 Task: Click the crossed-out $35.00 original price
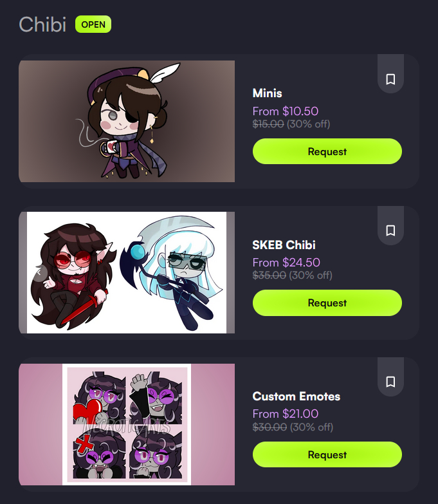[x=269, y=275]
